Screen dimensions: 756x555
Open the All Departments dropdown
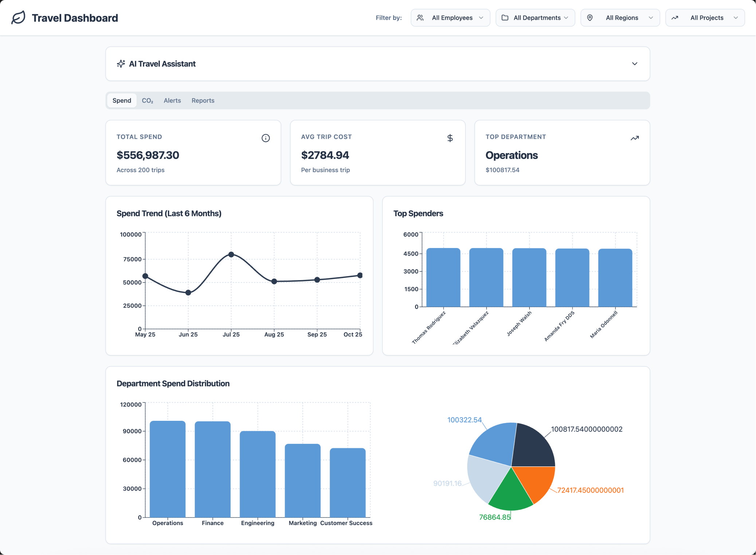coord(535,18)
